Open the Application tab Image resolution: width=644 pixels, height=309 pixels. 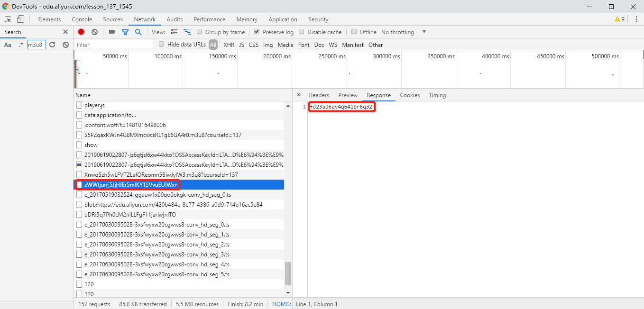pyautogui.click(x=283, y=19)
